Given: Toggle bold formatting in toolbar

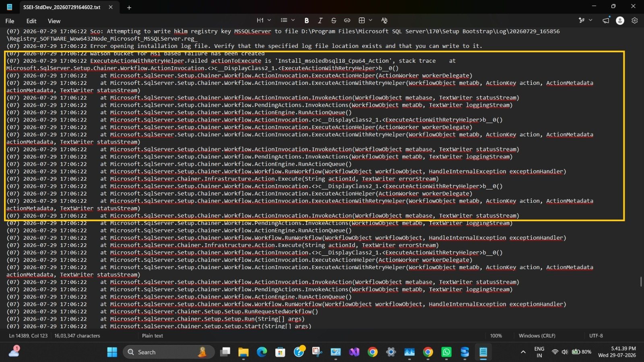Looking at the screenshot, I should click(x=307, y=21).
